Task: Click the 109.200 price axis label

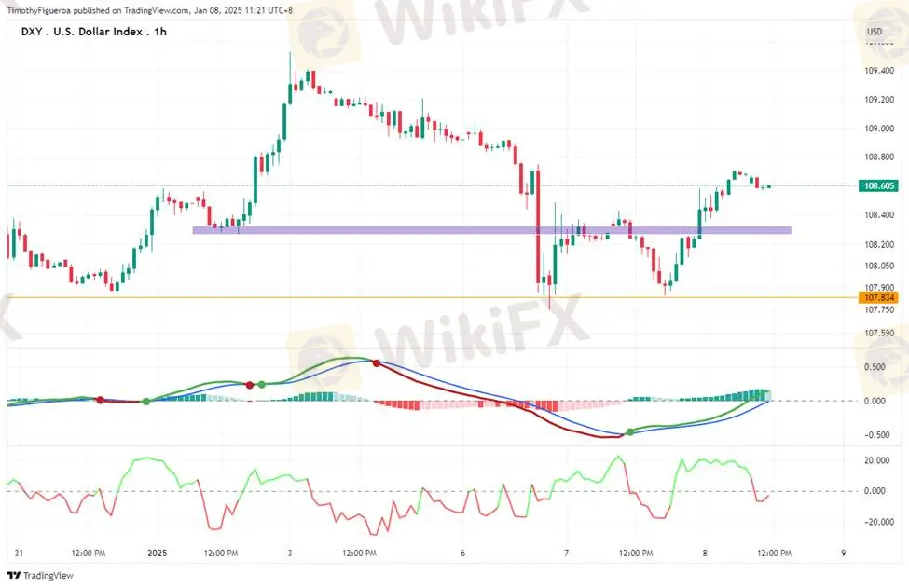Action: coord(879,100)
